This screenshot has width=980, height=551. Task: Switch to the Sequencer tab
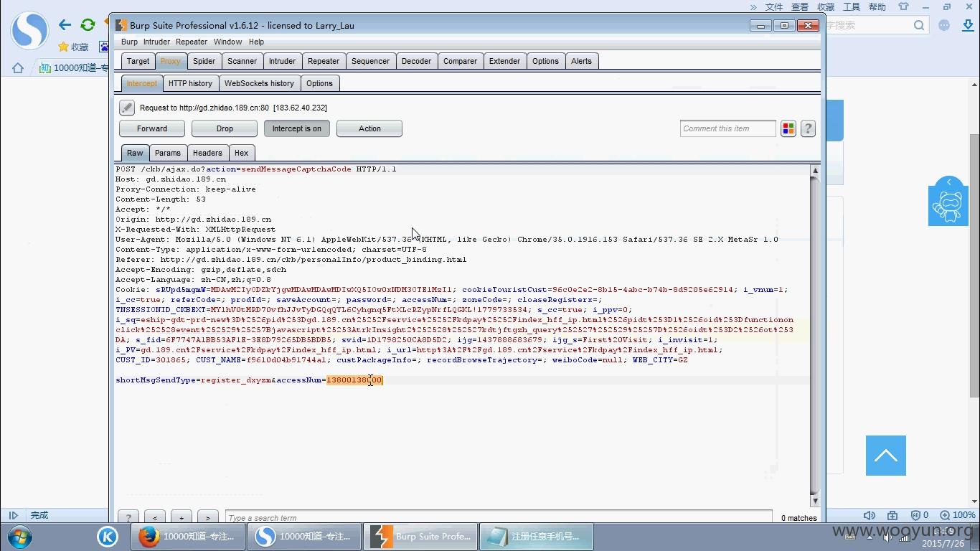tap(370, 61)
